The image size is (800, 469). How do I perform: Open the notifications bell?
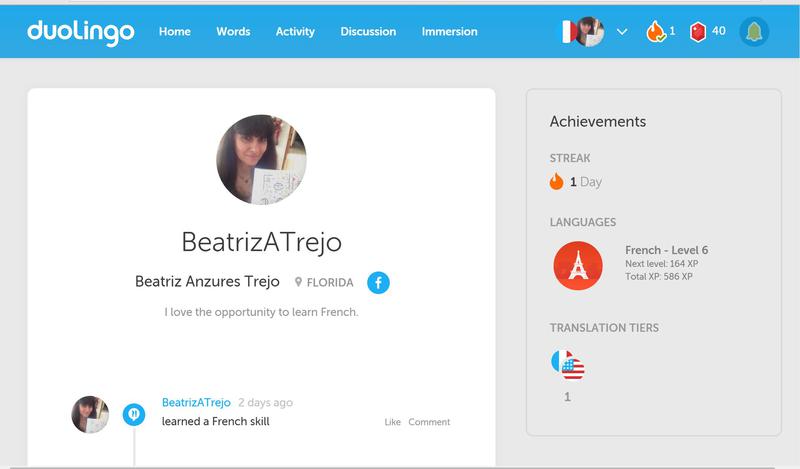pyautogui.click(x=754, y=32)
